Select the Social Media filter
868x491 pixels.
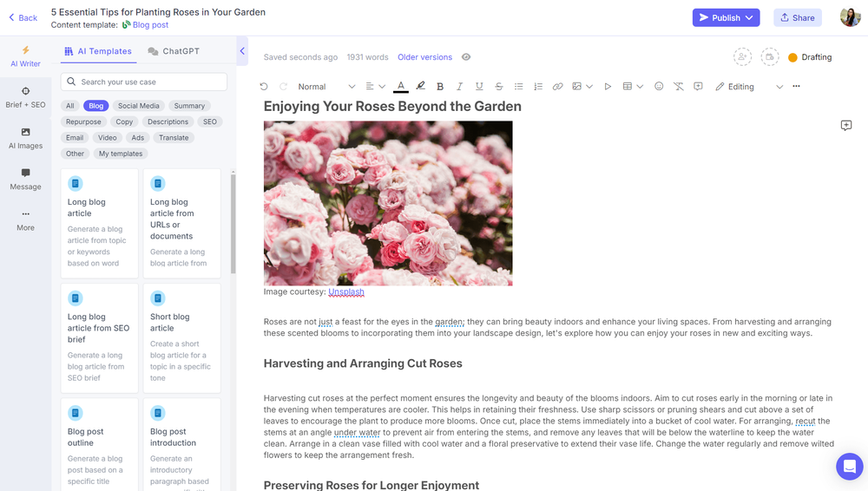[x=138, y=106]
